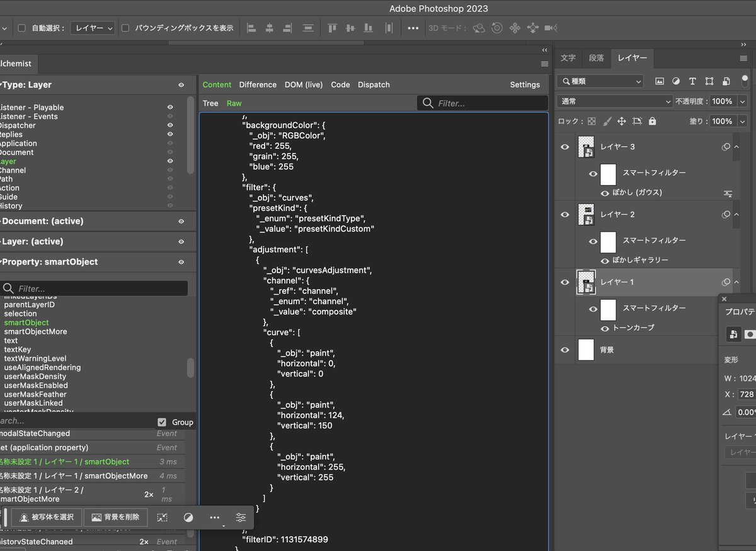Viewport: 756px width, 551px height.
Task: Open the 通常 blend mode dropdown
Action: (x=615, y=101)
